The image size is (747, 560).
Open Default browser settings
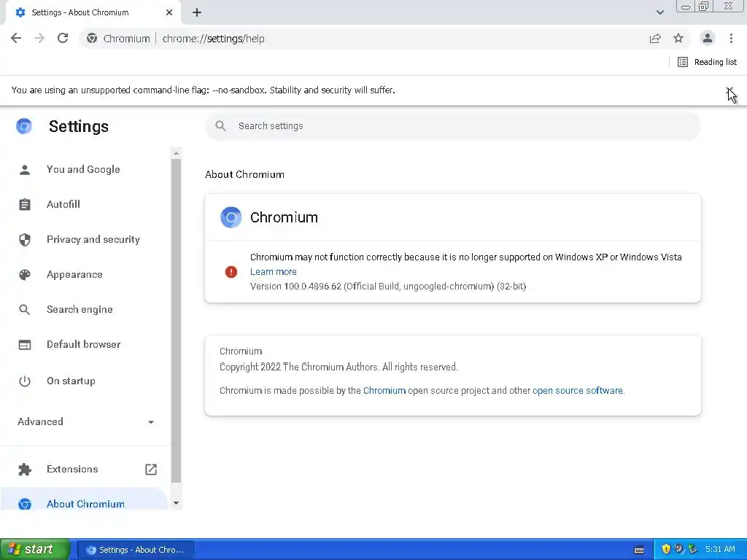[x=85, y=344]
